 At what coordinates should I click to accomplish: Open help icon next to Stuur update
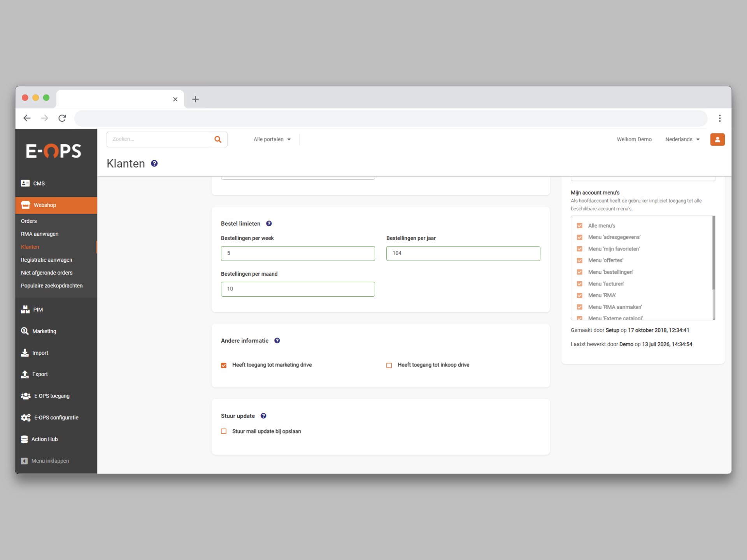263,416
